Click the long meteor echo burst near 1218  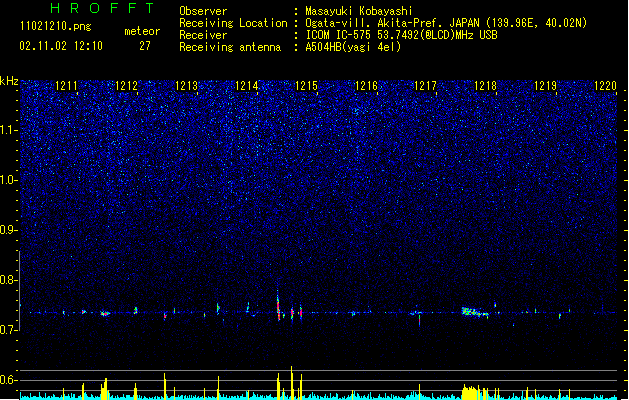[475, 312]
